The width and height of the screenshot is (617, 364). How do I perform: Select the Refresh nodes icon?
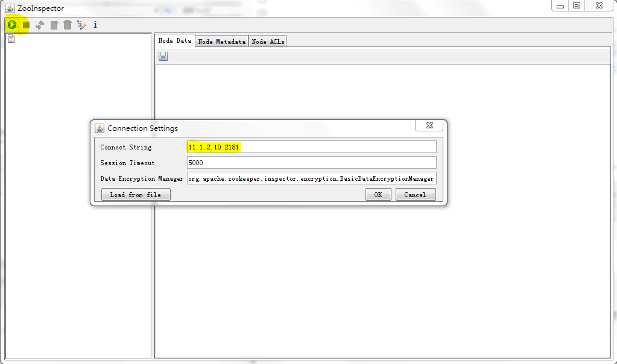tap(40, 25)
